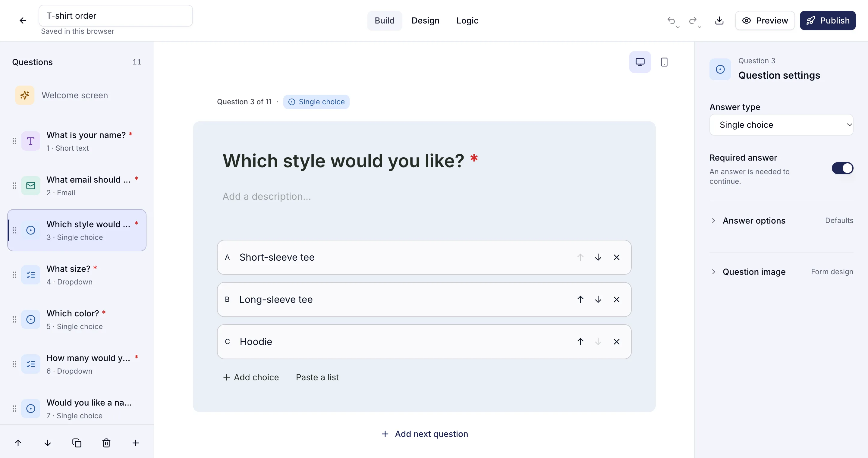Viewport: 868px width, 458px height.
Task: Remove the Hoodie choice
Action: pyautogui.click(x=616, y=341)
